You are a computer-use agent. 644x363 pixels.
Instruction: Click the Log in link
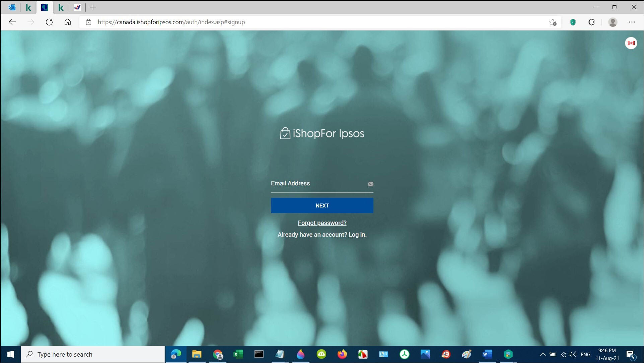click(x=357, y=235)
